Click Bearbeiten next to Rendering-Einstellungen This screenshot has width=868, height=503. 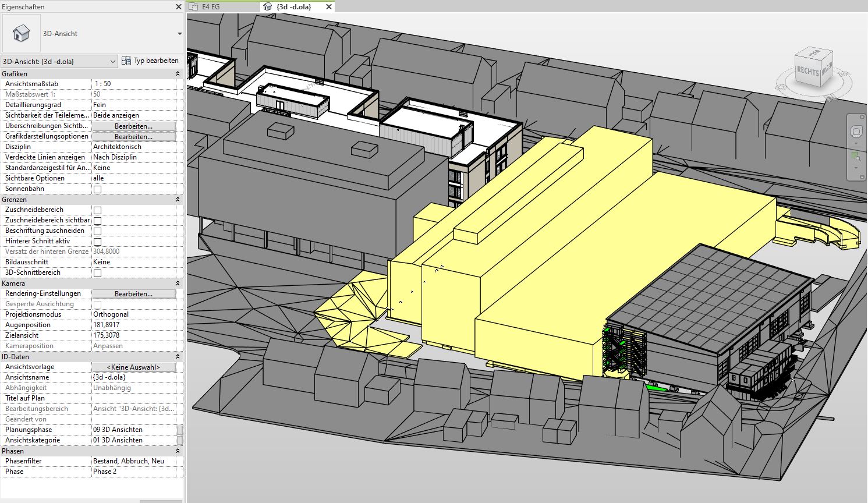pos(133,293)
